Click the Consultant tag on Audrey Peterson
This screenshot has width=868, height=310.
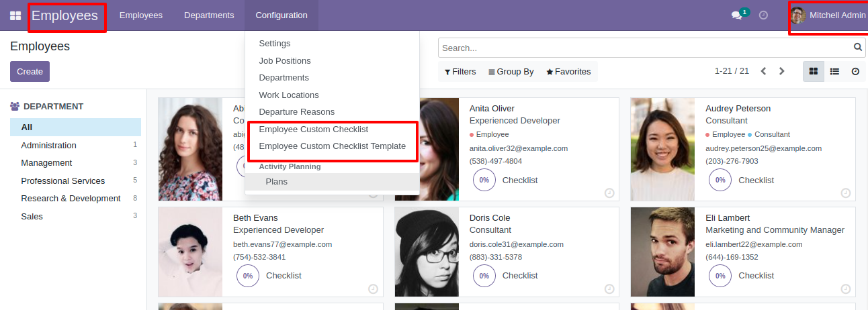click(772, 135)
